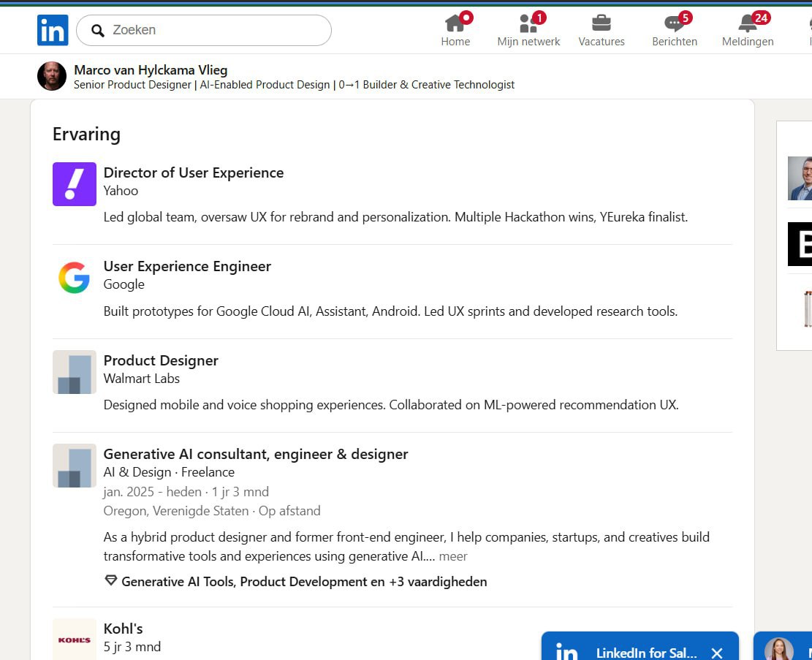Click the LinkedIn logo icon
The image size is (812, 660).
[x=53, y=30]
